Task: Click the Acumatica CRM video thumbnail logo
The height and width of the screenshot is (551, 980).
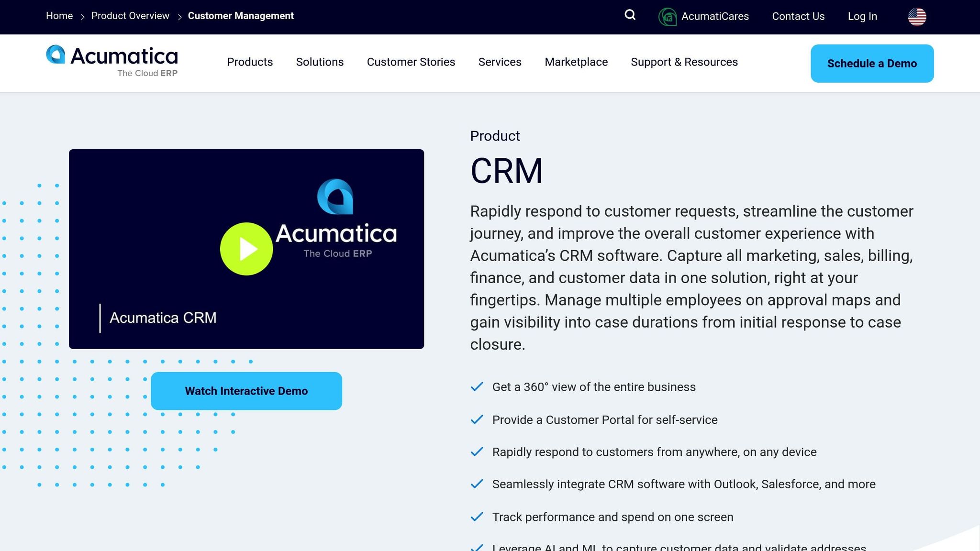Action: click(336, 219)
